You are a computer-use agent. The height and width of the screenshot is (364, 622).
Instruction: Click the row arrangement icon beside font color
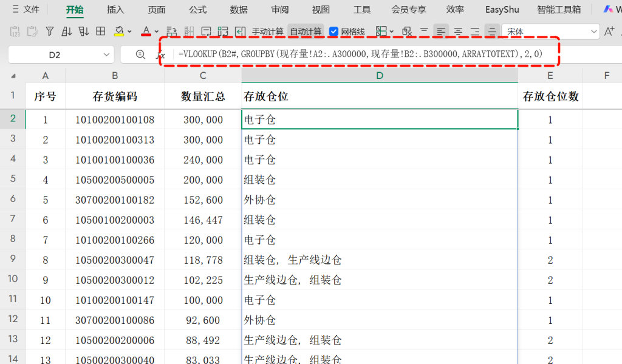click(171, 32)
